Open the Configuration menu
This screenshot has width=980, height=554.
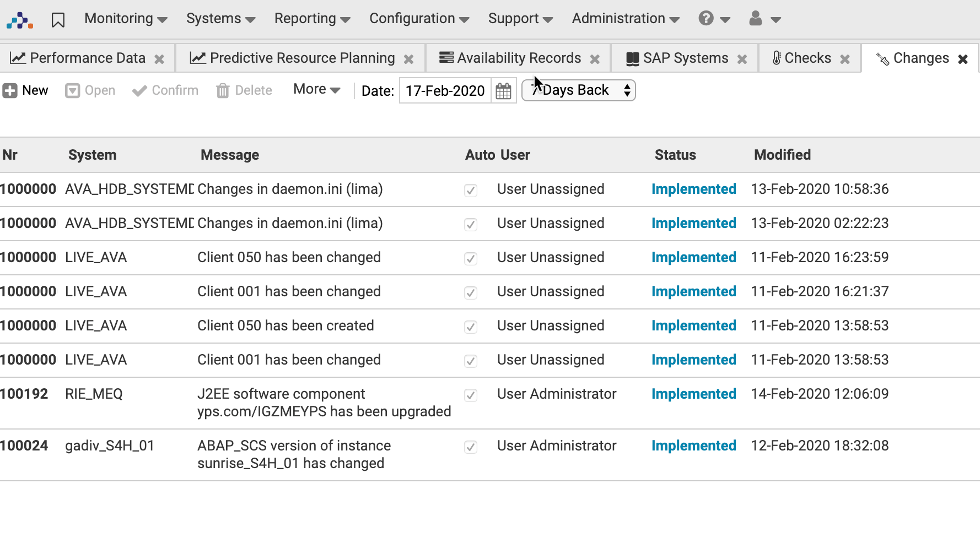[419, 19]
